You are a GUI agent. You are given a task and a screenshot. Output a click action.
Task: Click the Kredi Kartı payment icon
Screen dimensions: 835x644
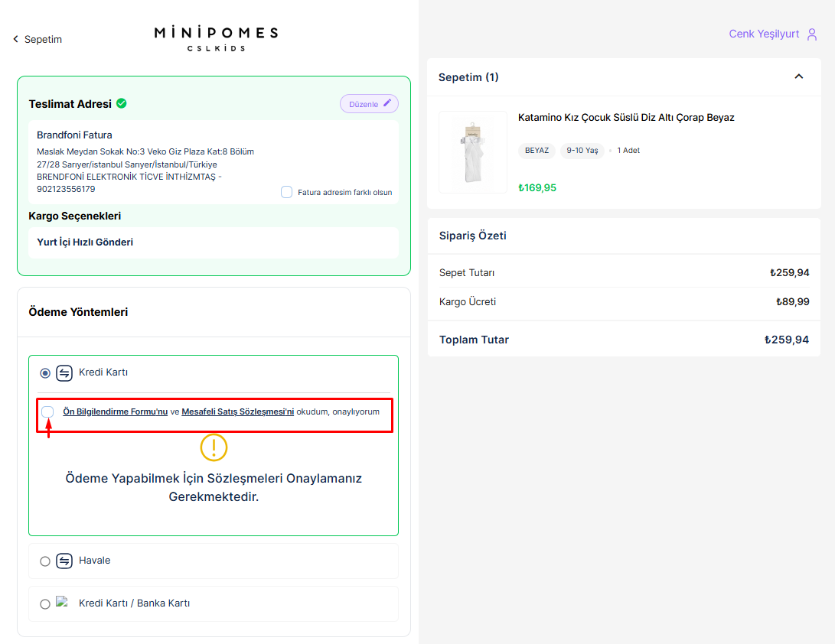[x=64, y=373]
